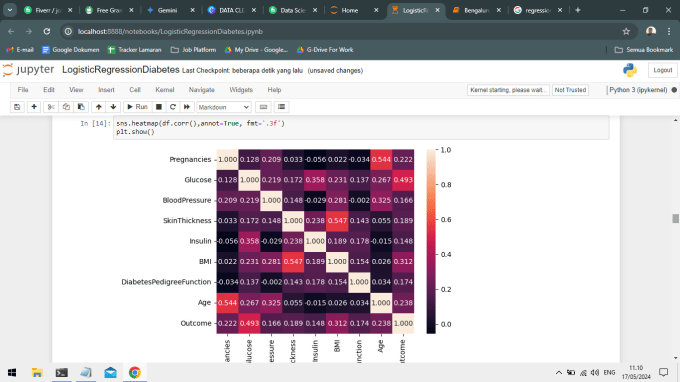Open the notification center icon

(664, 372)
